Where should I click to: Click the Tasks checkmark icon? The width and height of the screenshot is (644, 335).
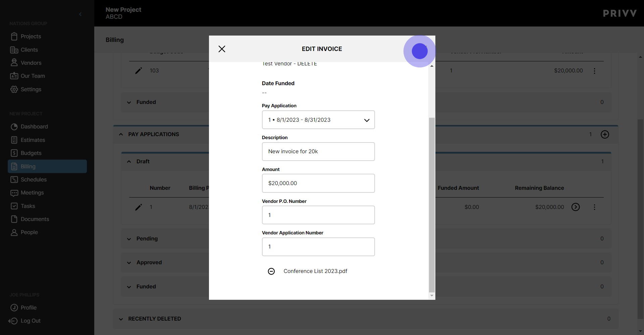[x=14, y=206]
